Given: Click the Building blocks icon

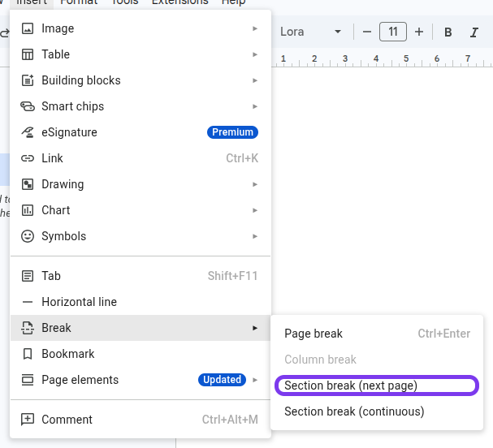Looking at the screenshot, I should (28, 80).
